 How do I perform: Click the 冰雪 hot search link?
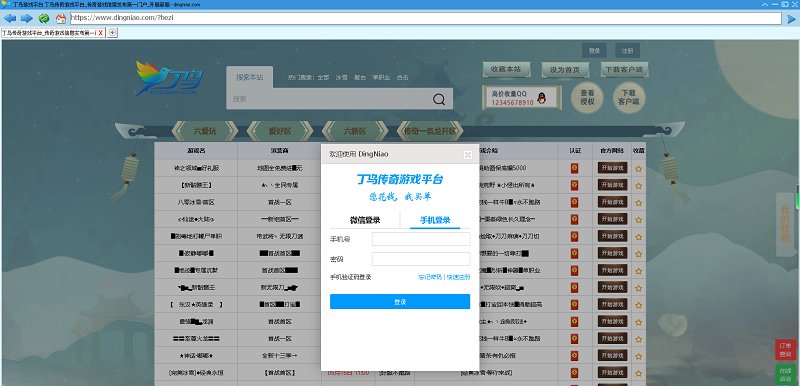point(341,78)
